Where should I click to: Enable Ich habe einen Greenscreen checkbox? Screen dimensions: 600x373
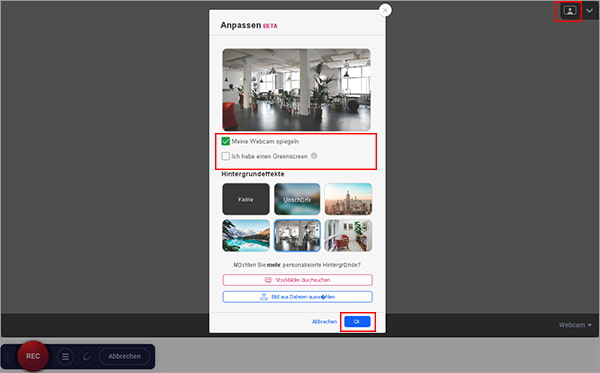tap(226, 156)
